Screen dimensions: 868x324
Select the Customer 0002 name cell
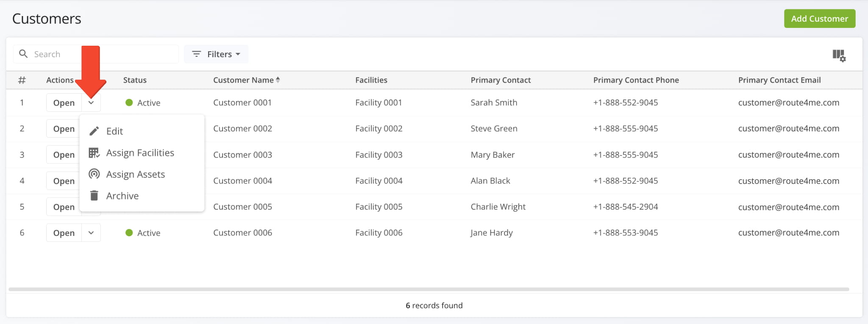pyautogui.click(x=242, y=128)
